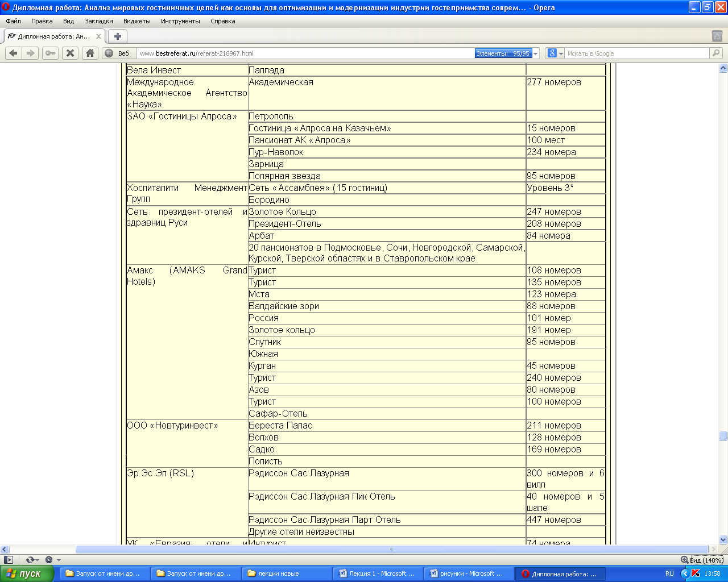Close the 'Дипломная работа' tab

[98, 36]
